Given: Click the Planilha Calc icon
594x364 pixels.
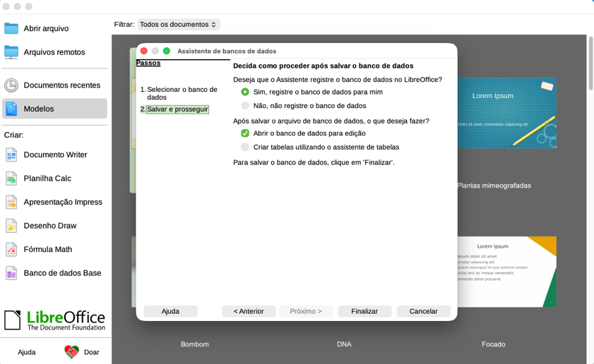Looking at the screenshot, I should click(11, 178).
